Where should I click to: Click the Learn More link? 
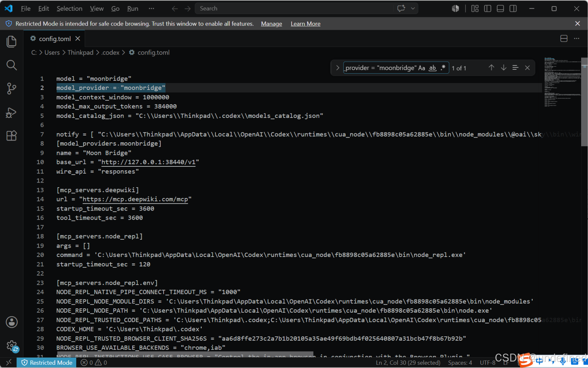tap(306, 24)
